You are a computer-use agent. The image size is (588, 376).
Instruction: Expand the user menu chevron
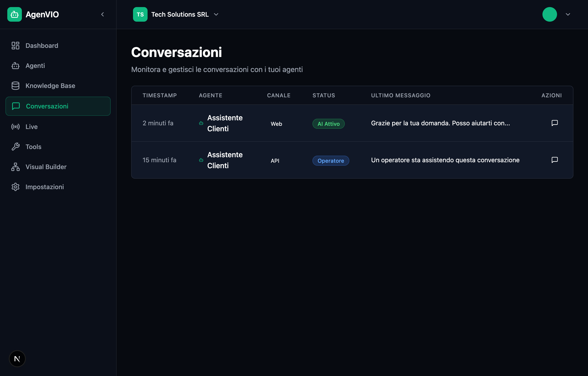(568, 14)
